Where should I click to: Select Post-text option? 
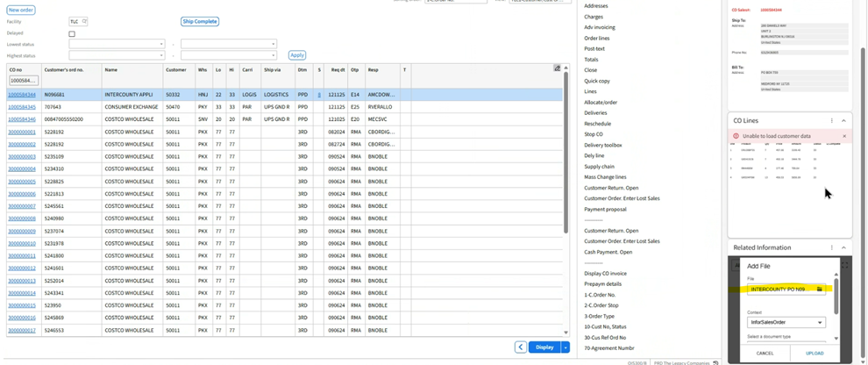(x=594, y=49)
